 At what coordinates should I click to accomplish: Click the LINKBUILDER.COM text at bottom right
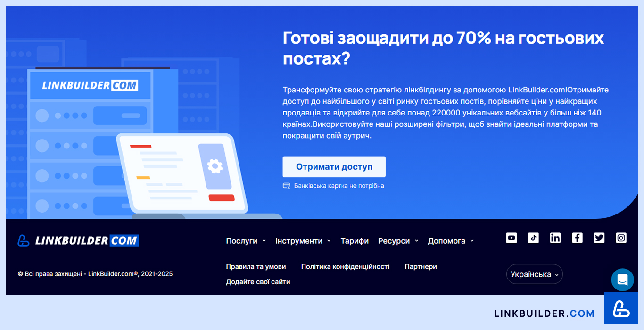(x=545, y=313)
